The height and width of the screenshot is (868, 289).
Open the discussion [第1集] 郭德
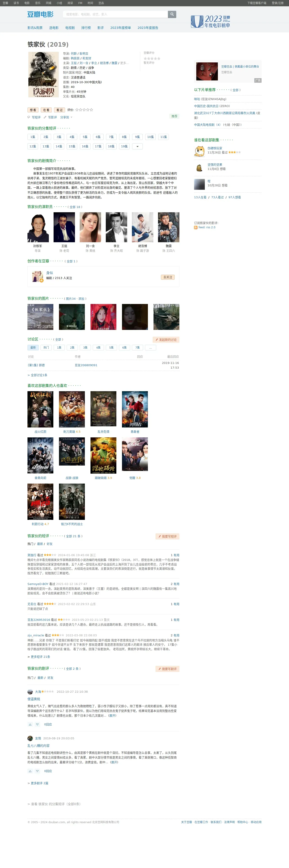pos(36,365)
